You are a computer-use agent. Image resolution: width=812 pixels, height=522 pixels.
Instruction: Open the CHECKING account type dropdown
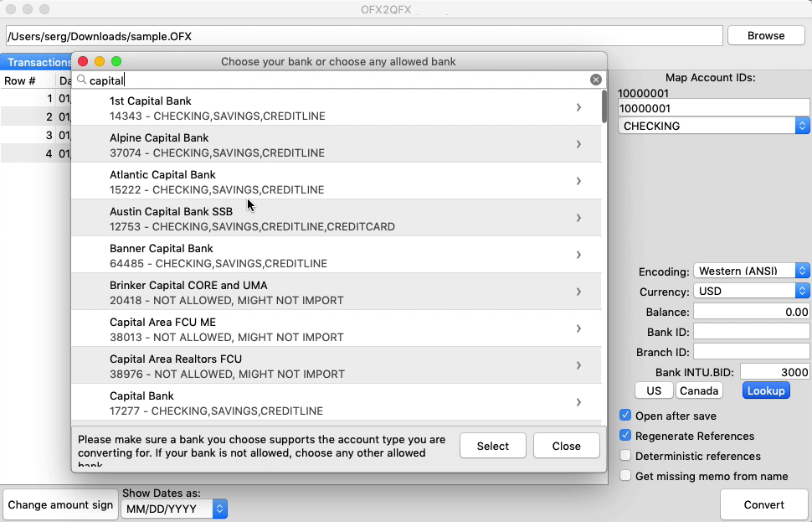pos(713,126)
